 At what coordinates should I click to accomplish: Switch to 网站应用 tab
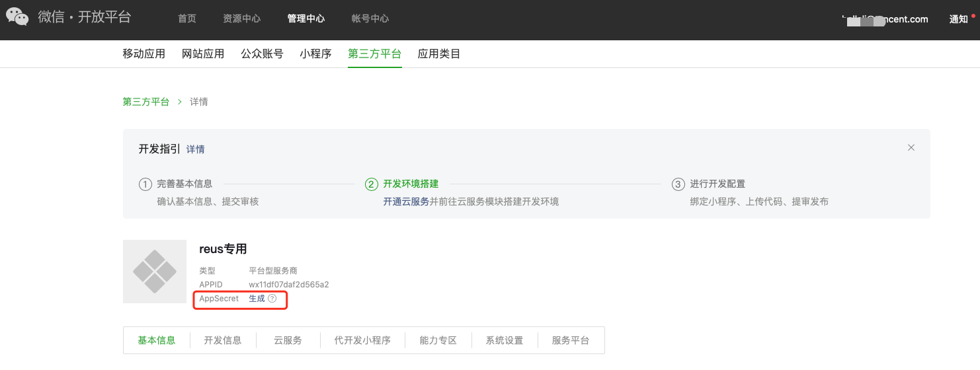[x=203, y=54]
